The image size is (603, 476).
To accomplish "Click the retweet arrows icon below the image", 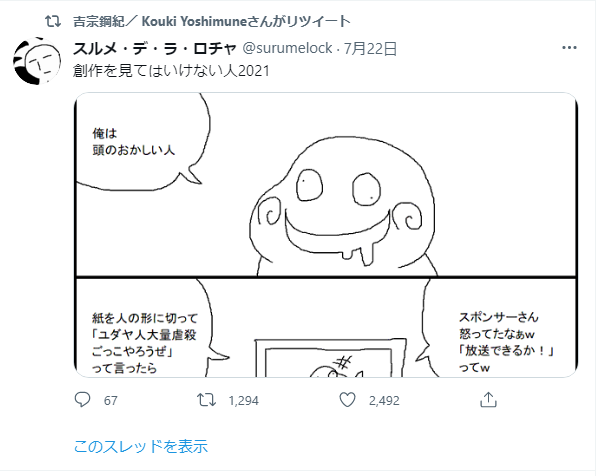I will click(206, 400).
